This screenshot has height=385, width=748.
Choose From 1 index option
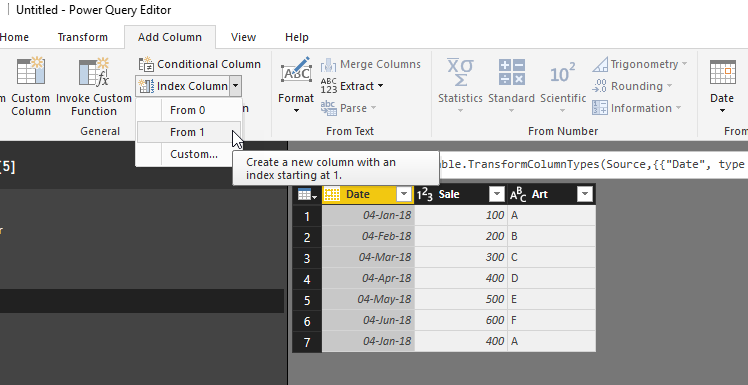[188, 132]
